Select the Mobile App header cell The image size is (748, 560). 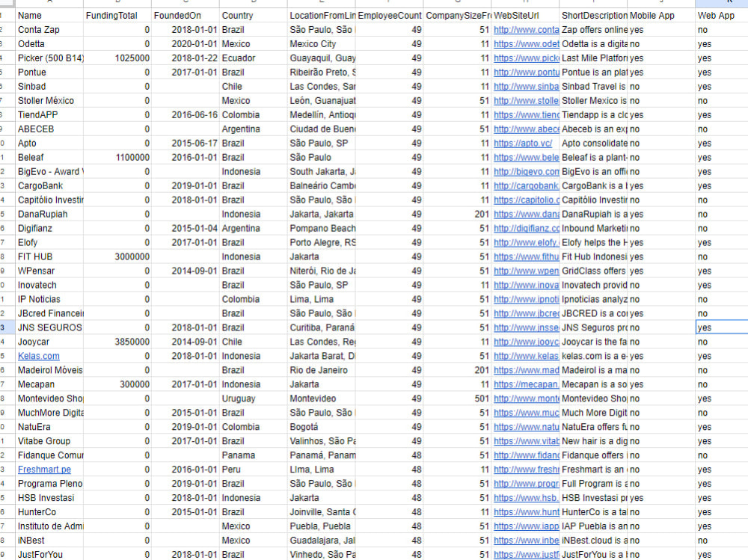coord(661,15)
